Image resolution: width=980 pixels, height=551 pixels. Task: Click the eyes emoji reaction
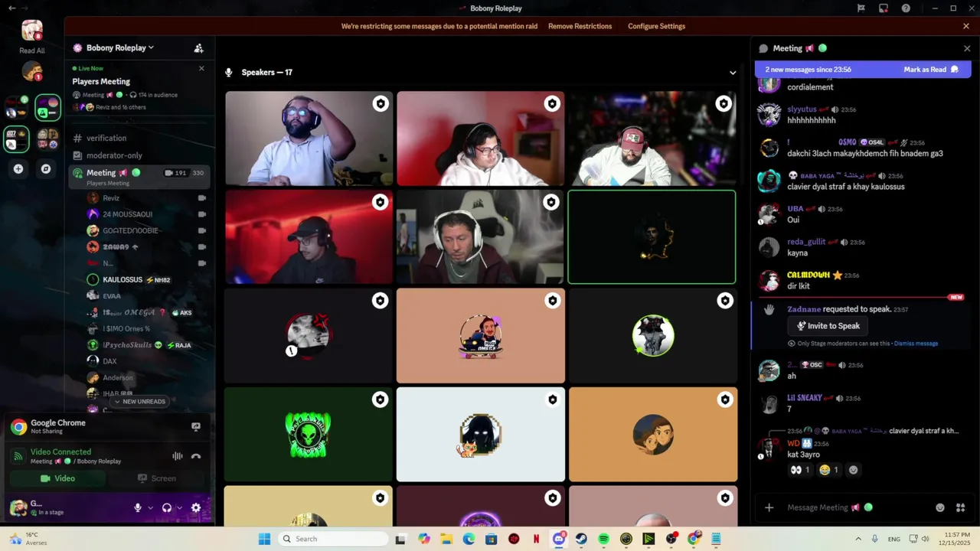coord(800,470)
